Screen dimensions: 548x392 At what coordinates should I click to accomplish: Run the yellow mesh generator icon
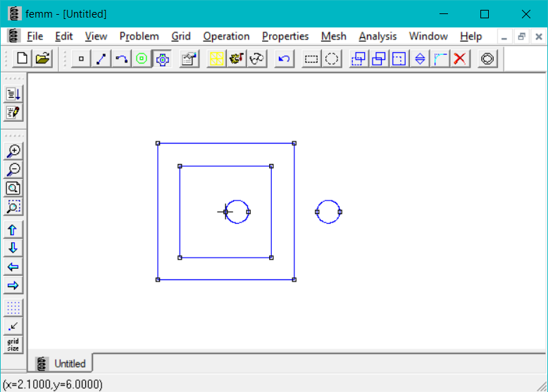(x=216, y=59)
